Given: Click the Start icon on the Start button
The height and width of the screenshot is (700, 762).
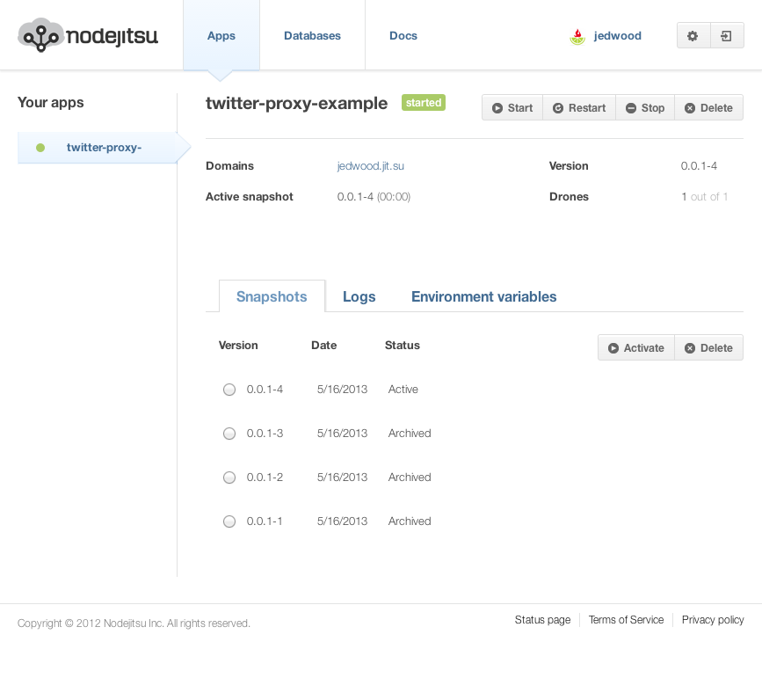Looking at the screenshot, I should tap(497, 107).
